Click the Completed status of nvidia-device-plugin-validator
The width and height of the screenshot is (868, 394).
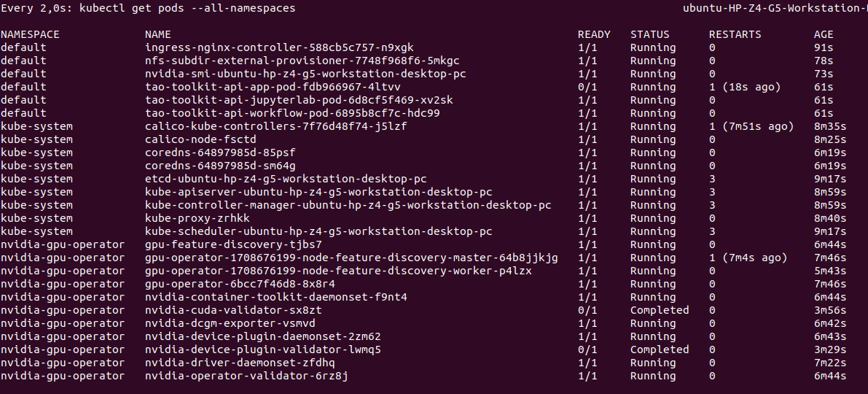coord(660,349)
